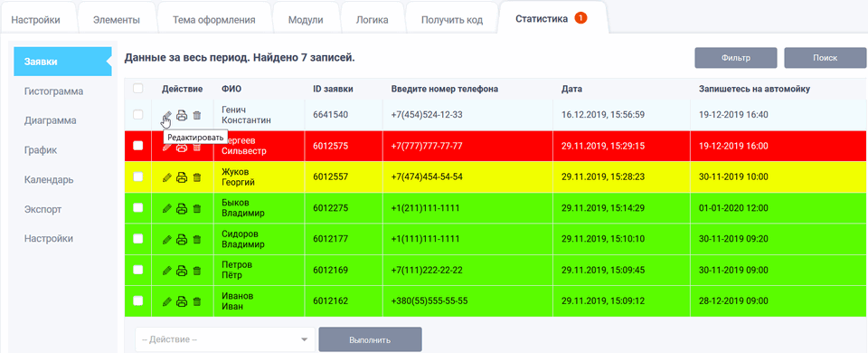Edit the Сидоров Владимир request
The height and width of the screenshot is (353, 868).
tap(166, 240)
